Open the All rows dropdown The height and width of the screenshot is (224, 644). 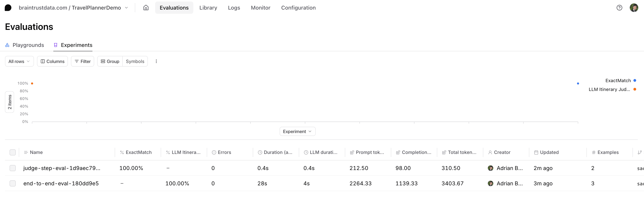click(19, 61)
